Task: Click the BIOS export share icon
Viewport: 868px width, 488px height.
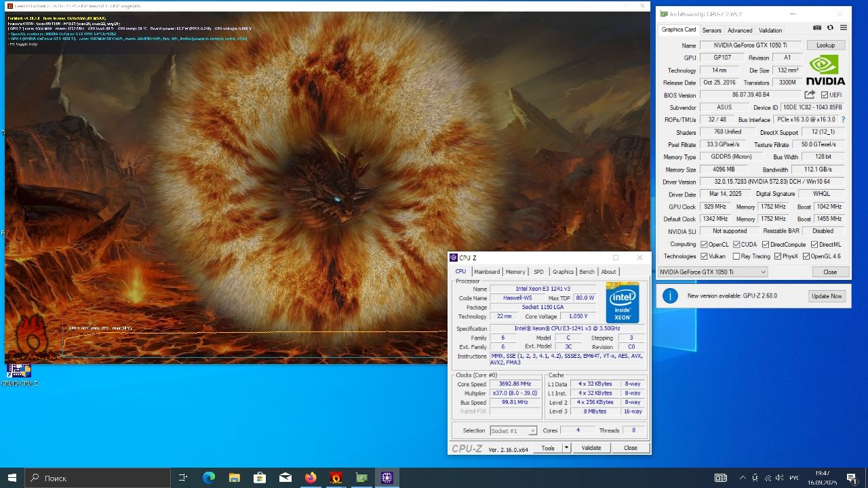Action: pos(810,95)
